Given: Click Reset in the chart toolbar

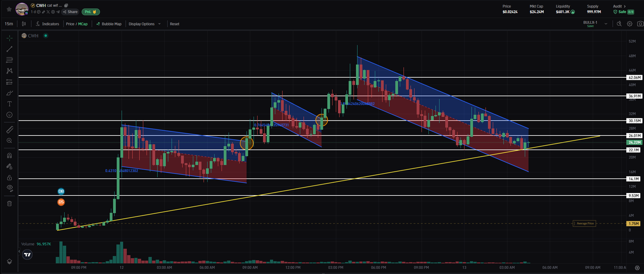Looking at the screenshot, I should pos(174,24).
